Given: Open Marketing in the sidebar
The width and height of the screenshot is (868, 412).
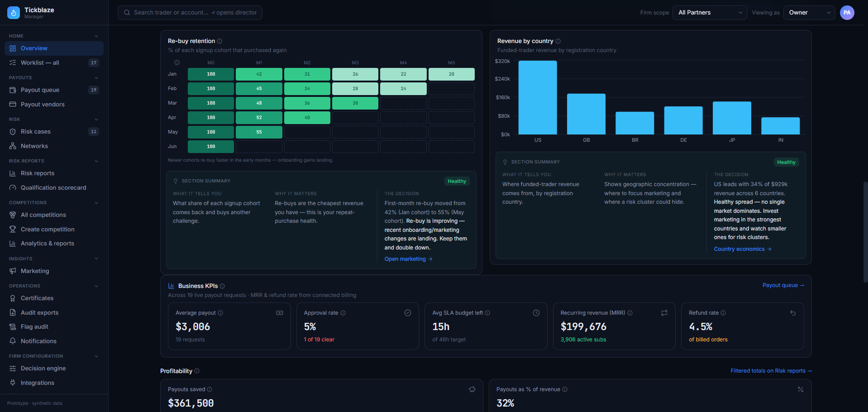Looking at the screenshot, I should 54,271.
